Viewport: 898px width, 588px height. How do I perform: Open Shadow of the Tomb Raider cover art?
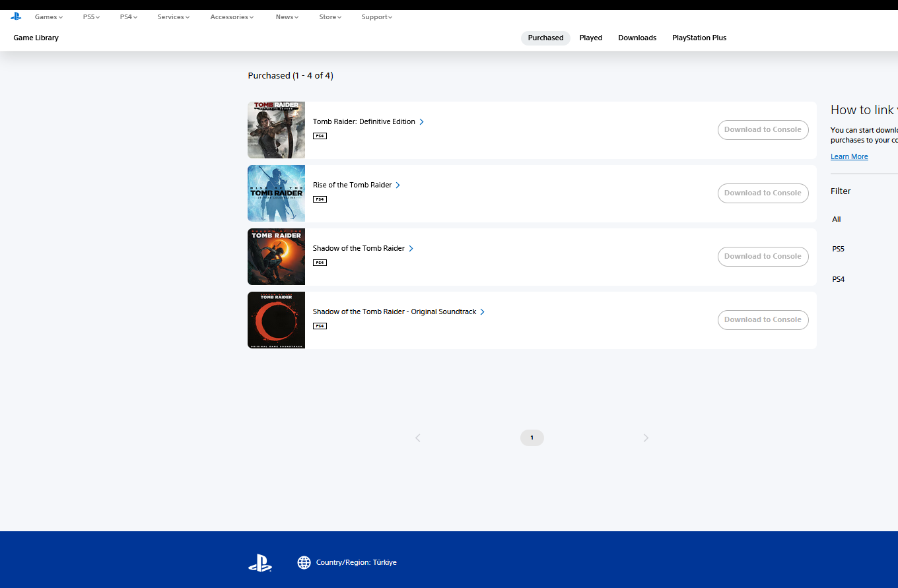click(276, 257)
